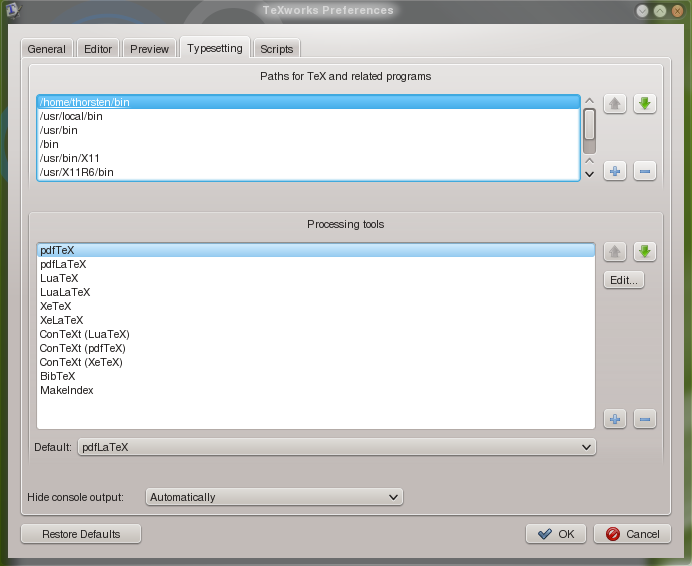Select /usr/local/bin path
692x566 pixels.
pyautogui.click(x=308, y=116)
